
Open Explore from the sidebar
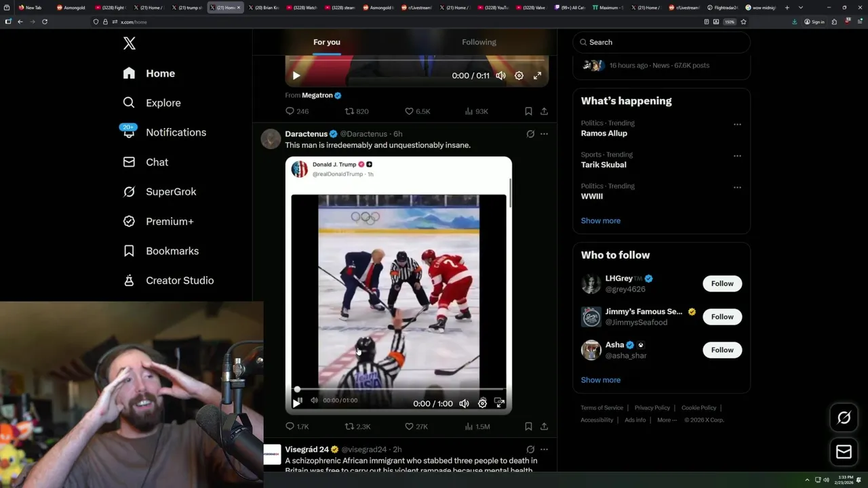coord(151,103)
